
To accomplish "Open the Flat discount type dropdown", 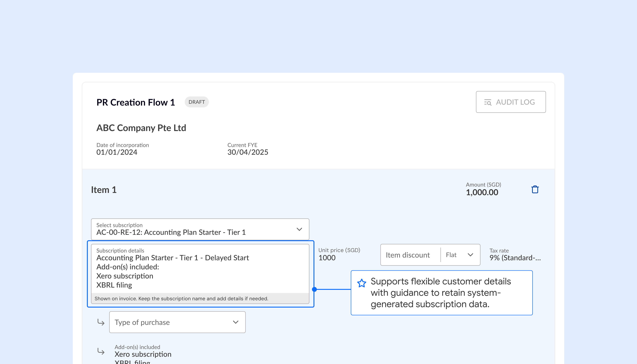I will [x=460, y=255].
